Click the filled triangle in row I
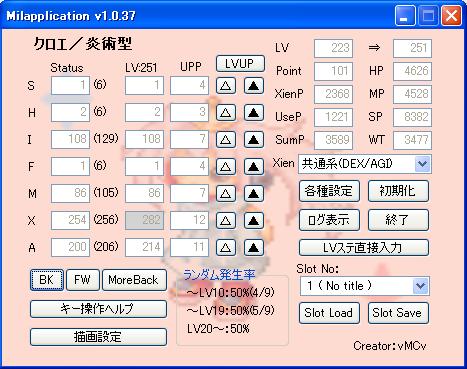The height and width of the screenshot is (369, 467). coord(254,139)
